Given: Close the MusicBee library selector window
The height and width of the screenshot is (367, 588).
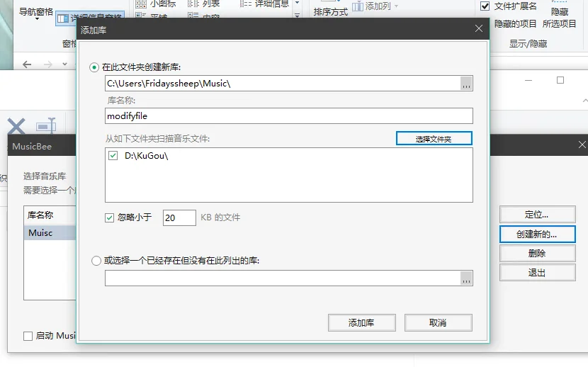Looking at the screenshot, I should tap(582, 145).
